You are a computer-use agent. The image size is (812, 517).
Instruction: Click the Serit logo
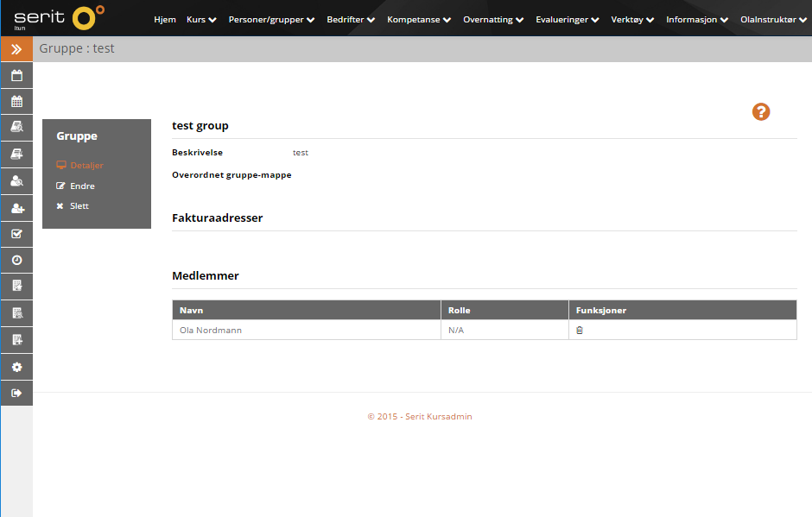[x=59, y=18]
